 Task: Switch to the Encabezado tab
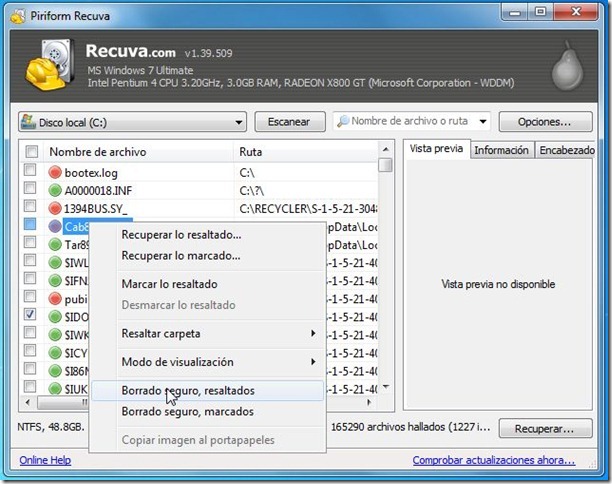point(566,150)
